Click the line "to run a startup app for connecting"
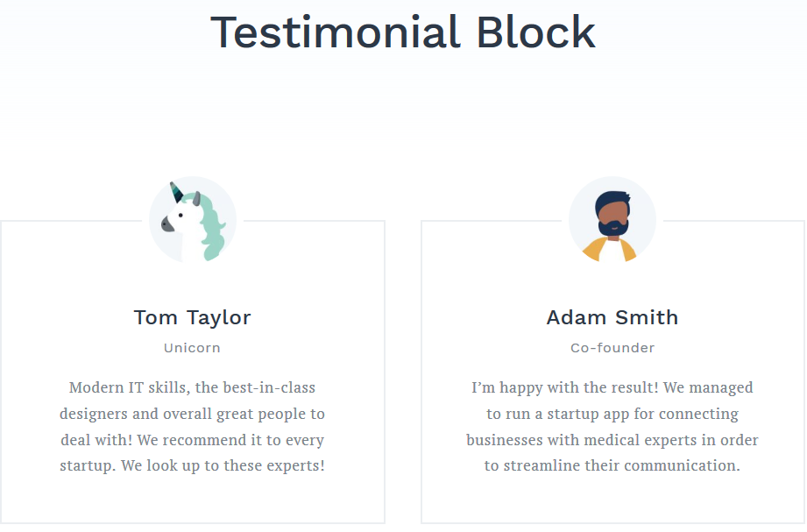Screen dimensions: 807x532 point(612,414)
